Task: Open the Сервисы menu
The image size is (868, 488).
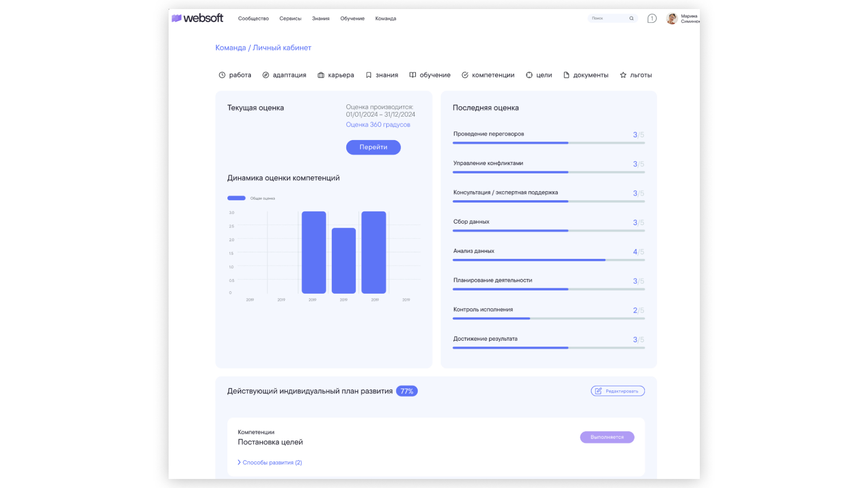Action: [290, 19]
